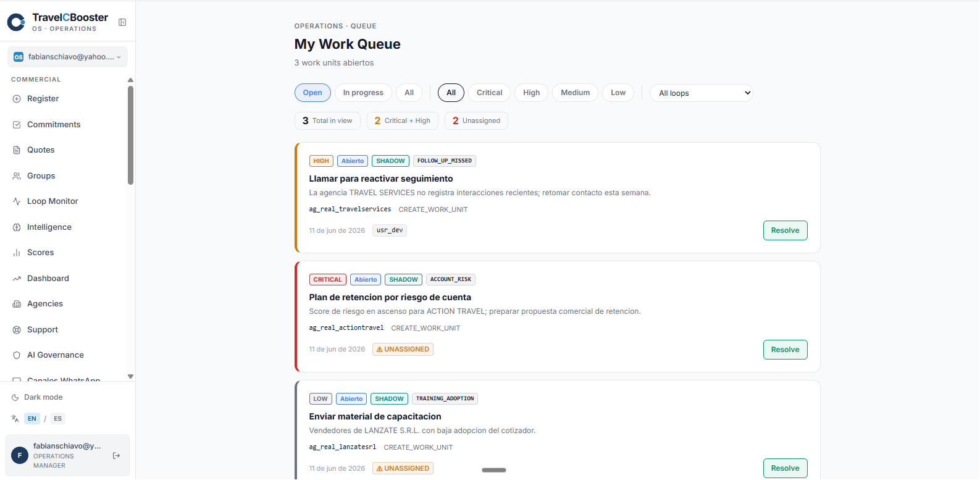Click the Loop Monitor pulse icon
980x480 pixels.
(x=17, y=201)
